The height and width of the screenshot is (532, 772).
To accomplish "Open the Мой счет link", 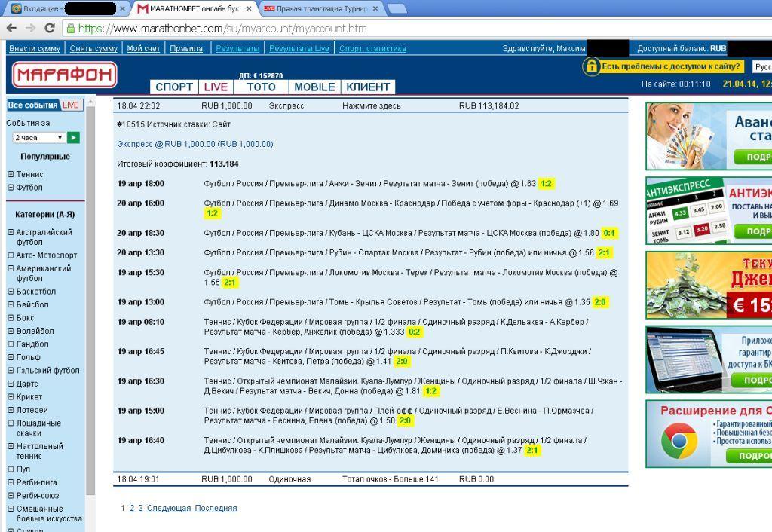I will pos(143,48).
